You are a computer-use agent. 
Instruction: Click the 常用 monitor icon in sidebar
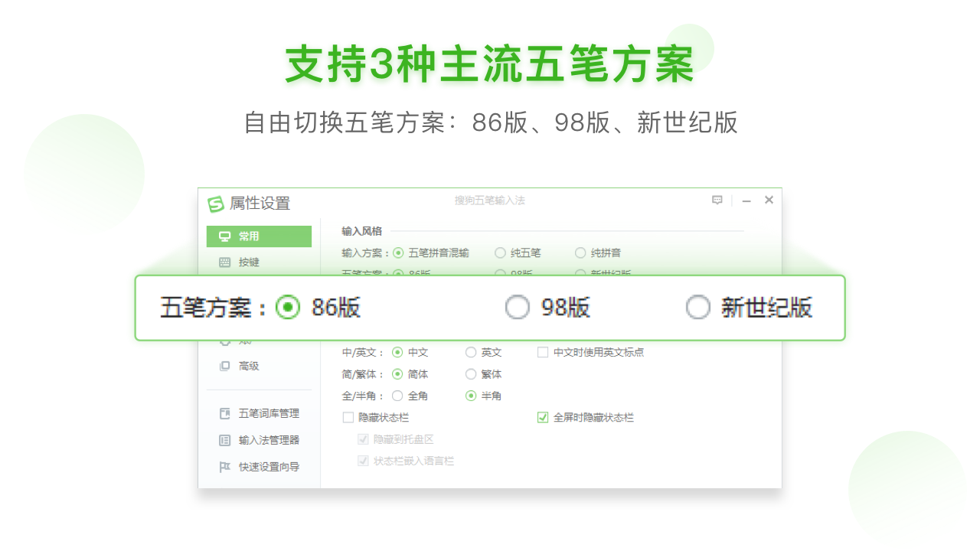click(224, 236)
